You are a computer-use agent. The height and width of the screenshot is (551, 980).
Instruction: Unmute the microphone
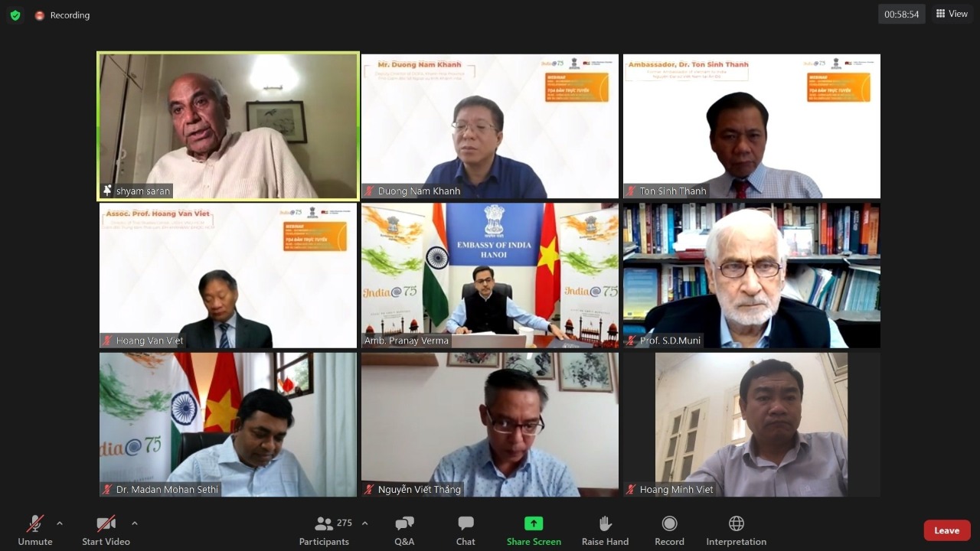click(x=35, y=530)
